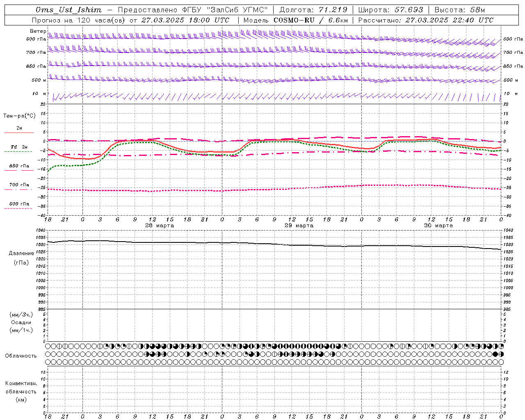Click the '29 марта' date label
This screenshot has height=420, width=525.
tap(299, 226)
